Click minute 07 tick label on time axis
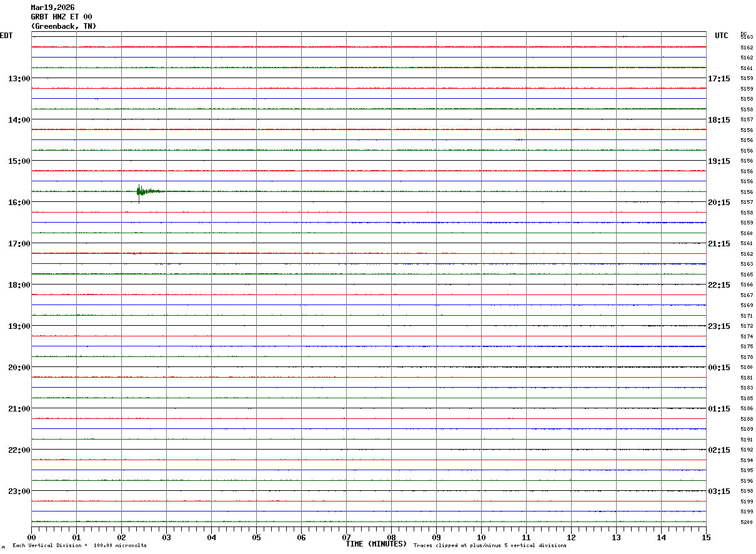The image size is (756, 554). (x=346, y=537)
